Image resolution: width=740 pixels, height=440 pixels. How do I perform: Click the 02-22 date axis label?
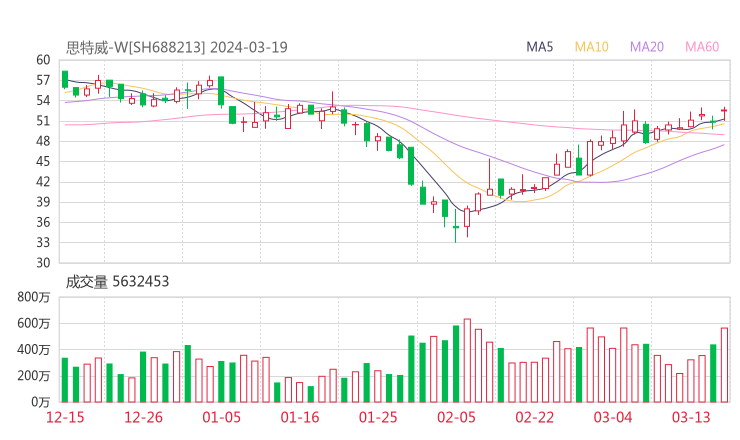pyautogui.click(x=535, y=417)
